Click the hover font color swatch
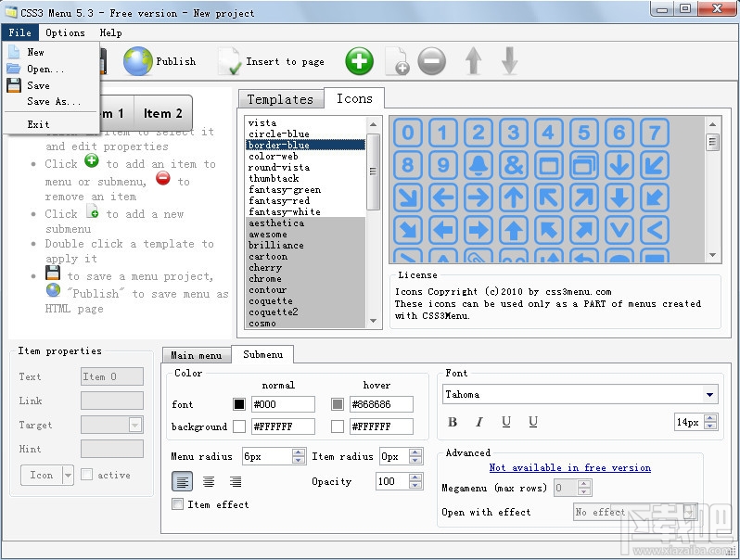 [338, 404]
